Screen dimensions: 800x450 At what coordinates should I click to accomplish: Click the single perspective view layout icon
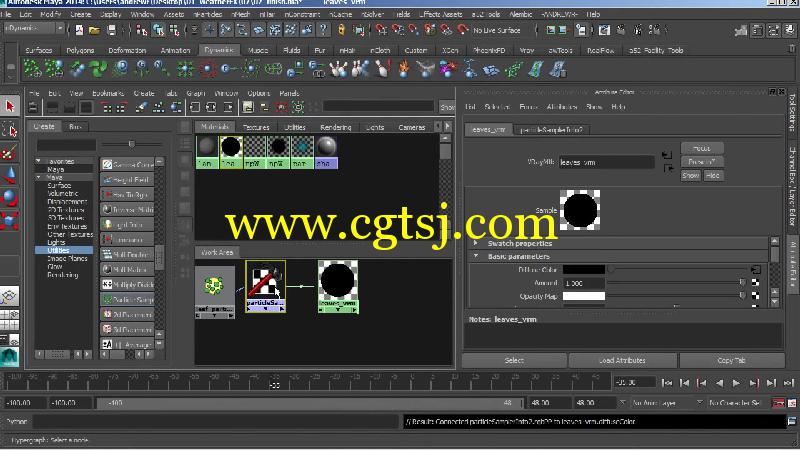click(x=10, y=295)
